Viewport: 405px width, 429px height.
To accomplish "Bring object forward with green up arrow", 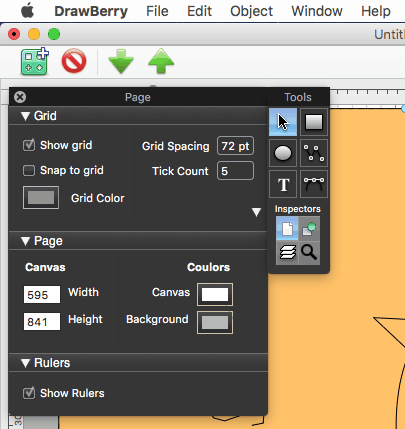I will point(161,61).
